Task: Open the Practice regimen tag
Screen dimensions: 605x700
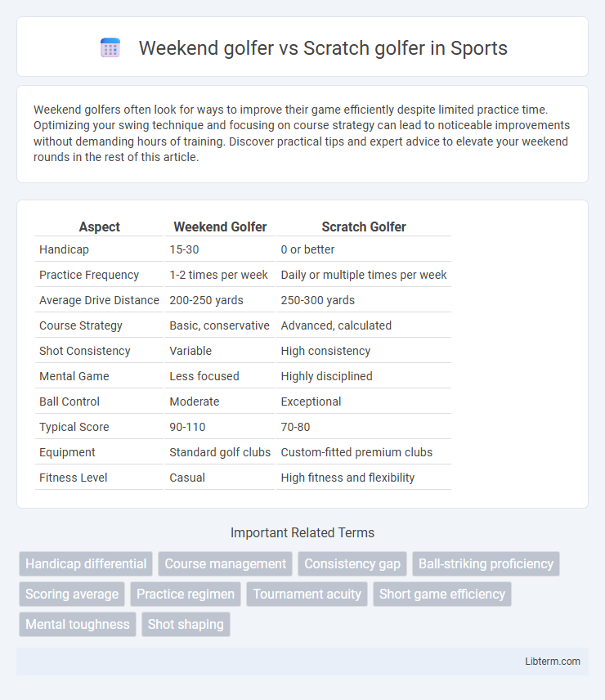Action: tap(186, 594)
